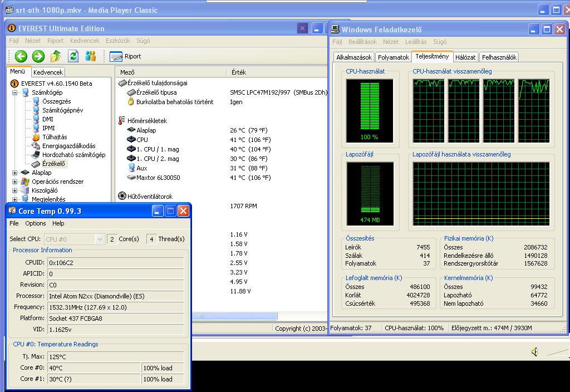Click the 1. CPU / 2. mag temperature row

coord(223,159)
